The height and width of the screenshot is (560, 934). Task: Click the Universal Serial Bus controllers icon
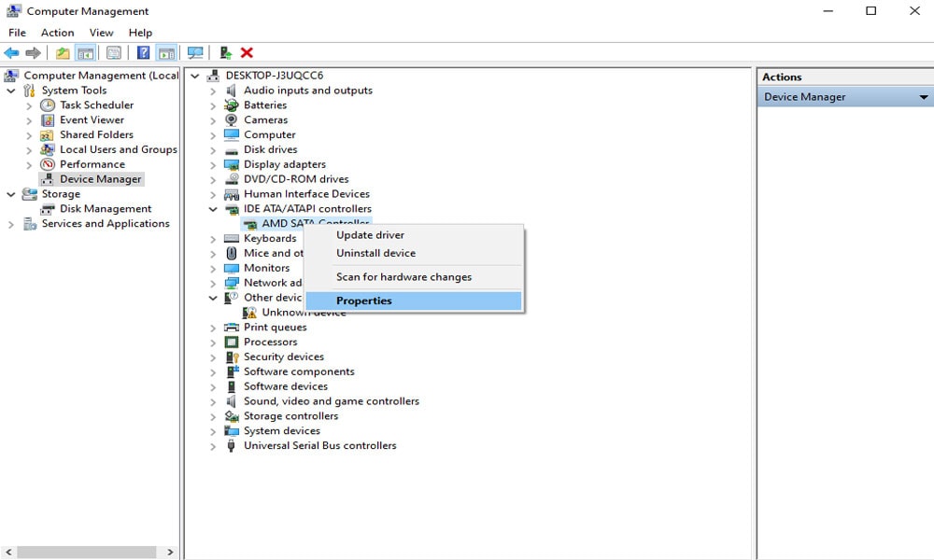click(231, 446)
